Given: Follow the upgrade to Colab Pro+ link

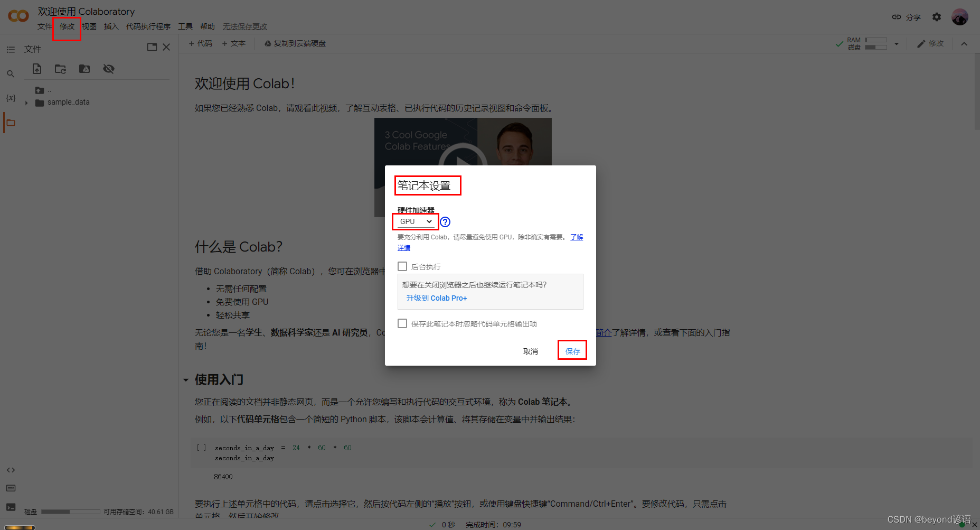Looking at the screenshot, I should [437, 298].
